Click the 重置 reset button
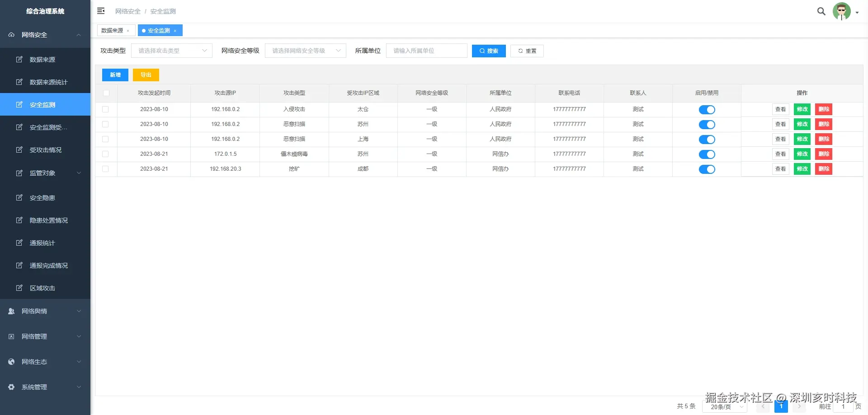 click(x=527, y=51)
